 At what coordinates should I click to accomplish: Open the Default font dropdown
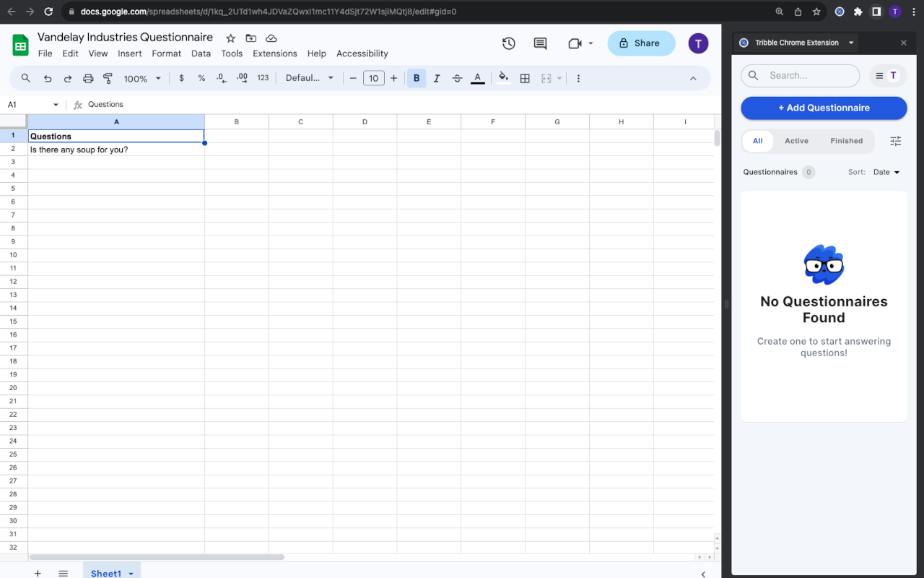pos(310,78)
